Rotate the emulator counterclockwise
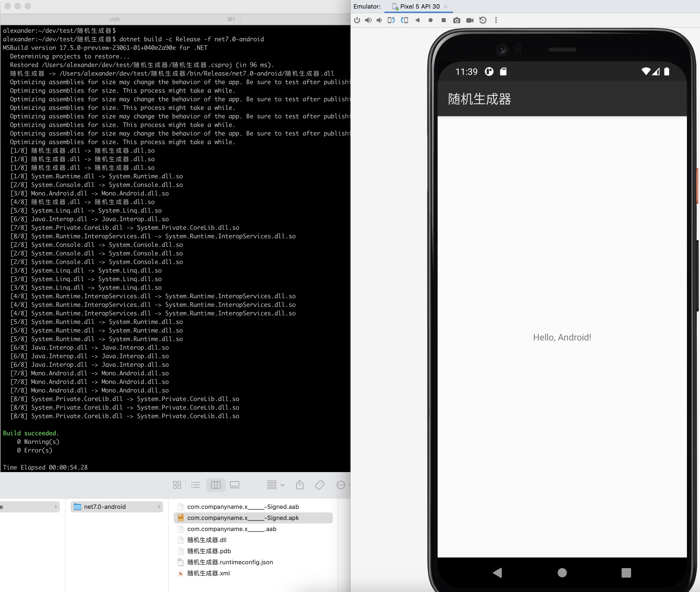The width and height of the screenshot is (700, 592). pyautogui.click(x=391, y=20)
